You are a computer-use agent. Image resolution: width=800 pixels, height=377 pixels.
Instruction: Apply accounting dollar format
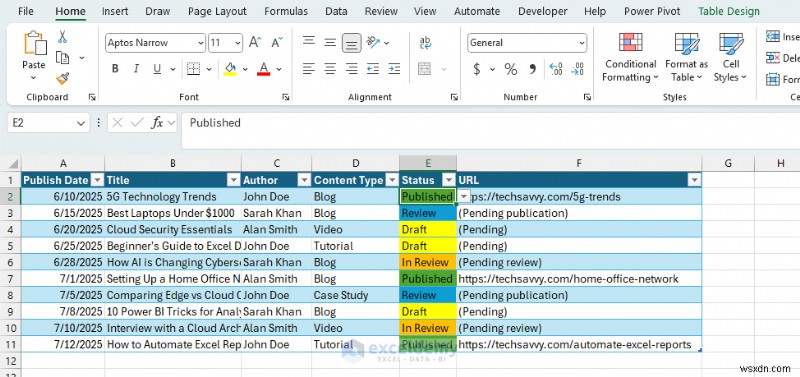tap(477, 69)
